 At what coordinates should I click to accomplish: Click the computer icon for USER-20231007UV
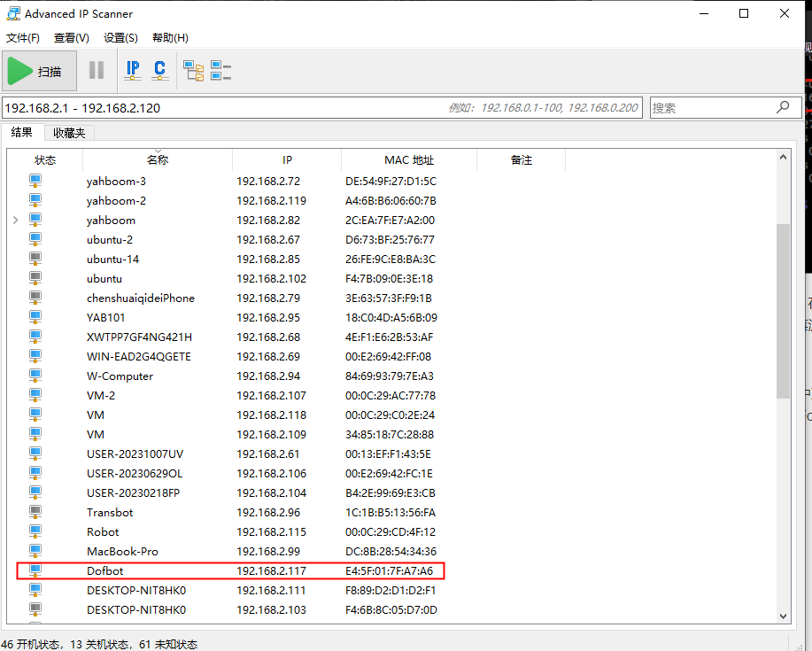(x=35, y=453)
